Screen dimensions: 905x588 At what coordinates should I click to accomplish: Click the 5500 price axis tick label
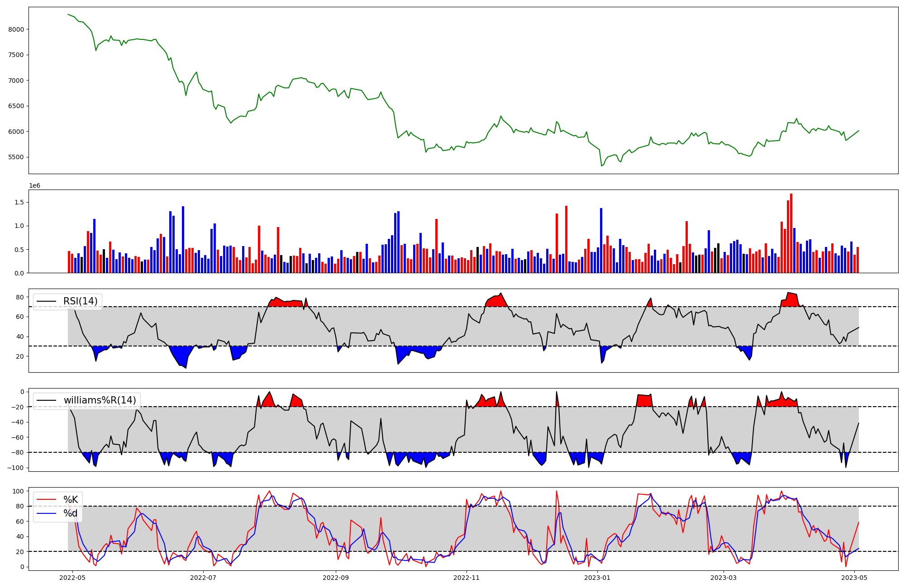tap(16, 157)
